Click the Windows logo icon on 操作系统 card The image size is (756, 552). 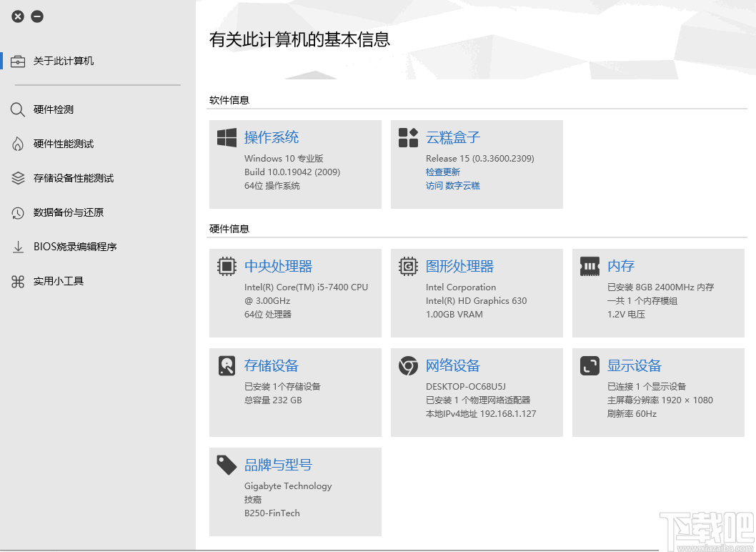point(226,137)
